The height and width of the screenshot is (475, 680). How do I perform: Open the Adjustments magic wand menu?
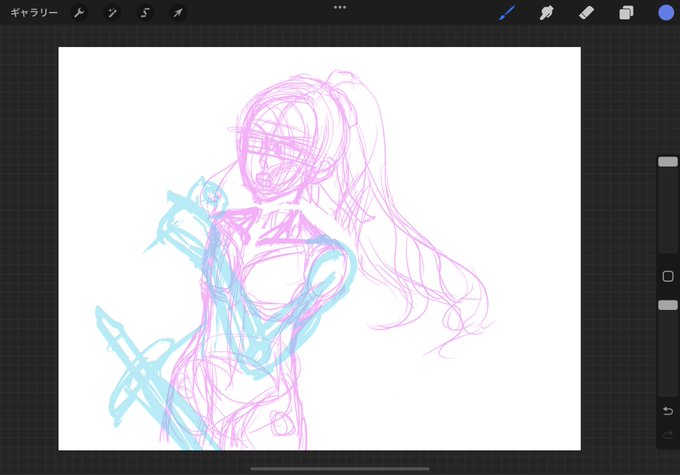click(112, 13)
